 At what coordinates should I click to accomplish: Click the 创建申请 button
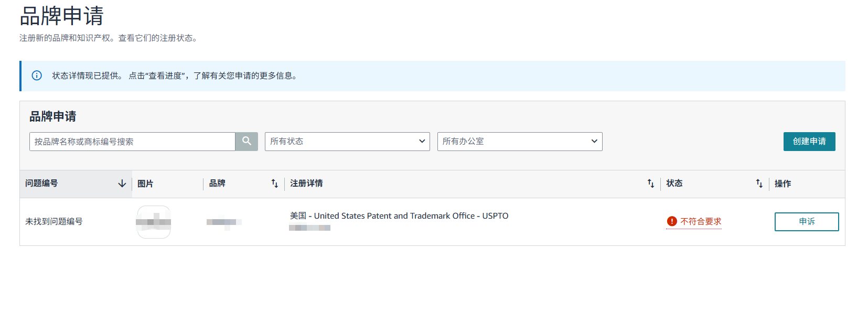(809, 142)
